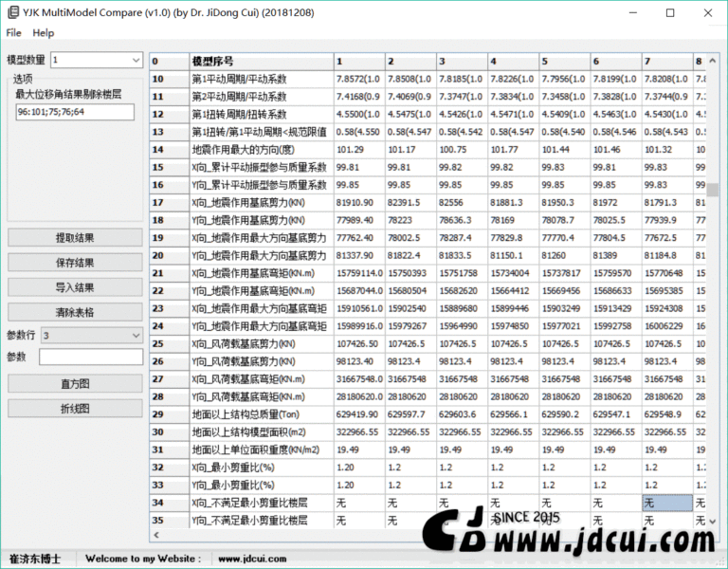
Task: Click the 导入结果 button
Action: [x=75, y=287]
